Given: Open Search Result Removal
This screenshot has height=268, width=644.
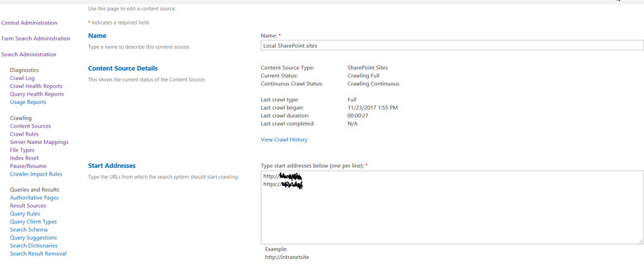Looking at the screenshot, I should click(x=38, y=254).
